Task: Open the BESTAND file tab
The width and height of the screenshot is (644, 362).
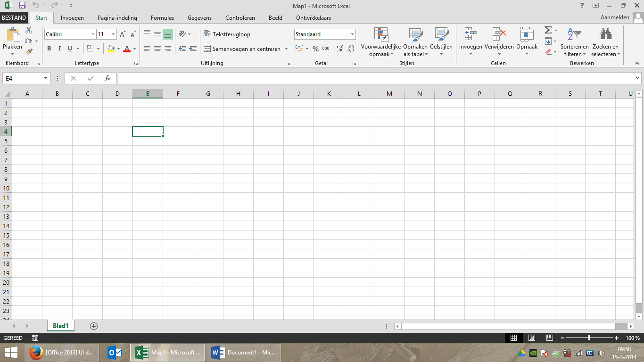Action: tap(14, 18)
